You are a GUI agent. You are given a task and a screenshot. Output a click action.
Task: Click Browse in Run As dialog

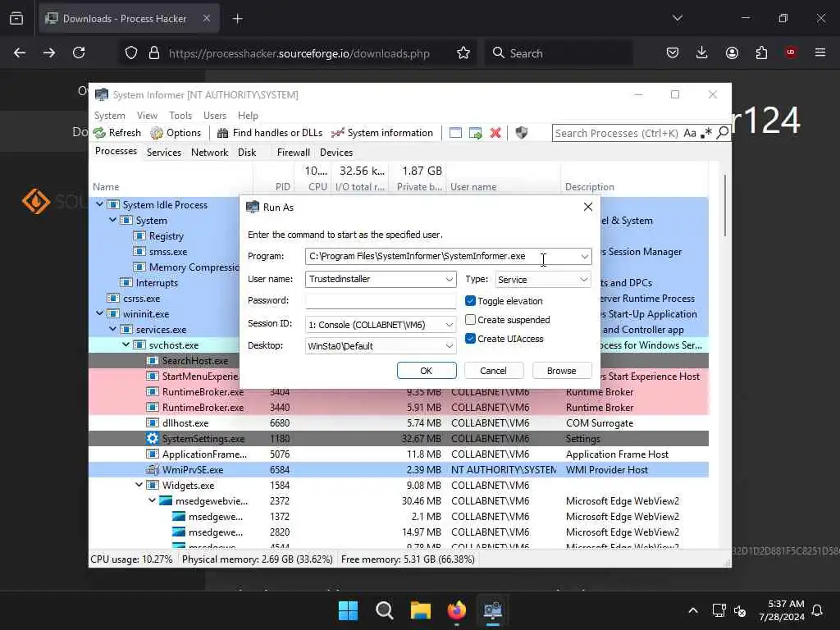pyautogui.click(x=561, y=371)
